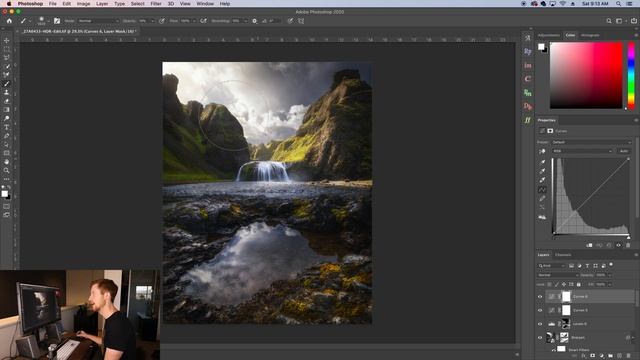Switch to the Adjustments tab

[x=549, y=36]
